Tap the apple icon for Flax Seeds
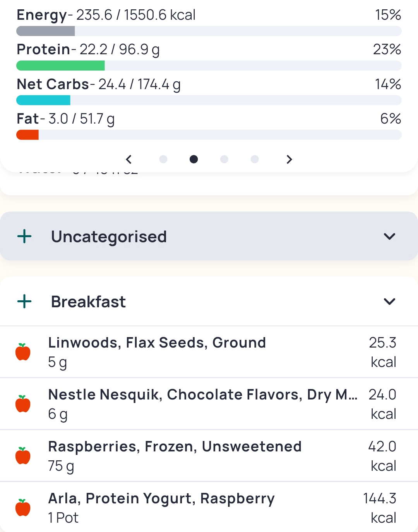This screenshot has width=418, height=532. click(x=23, y=352)
